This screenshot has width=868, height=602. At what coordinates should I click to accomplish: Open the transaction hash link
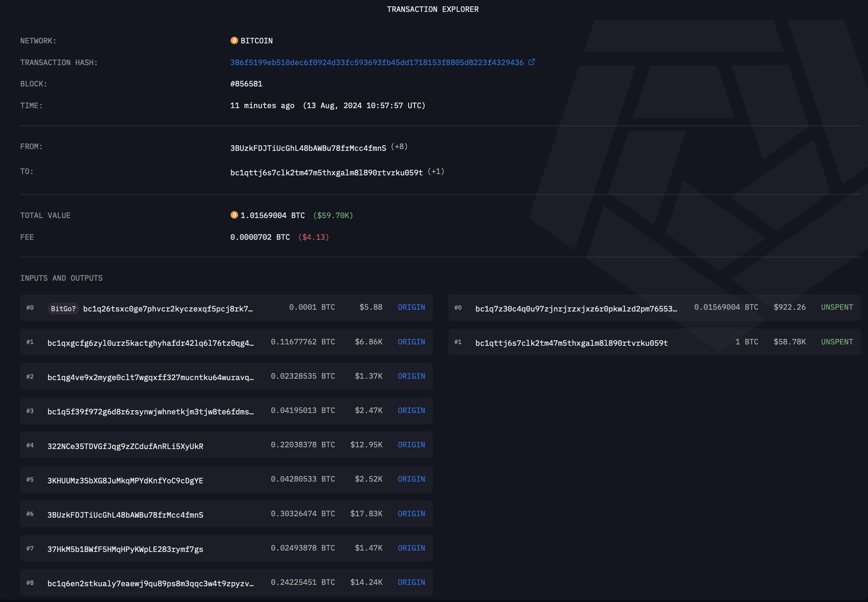click(x=377, y=62)
